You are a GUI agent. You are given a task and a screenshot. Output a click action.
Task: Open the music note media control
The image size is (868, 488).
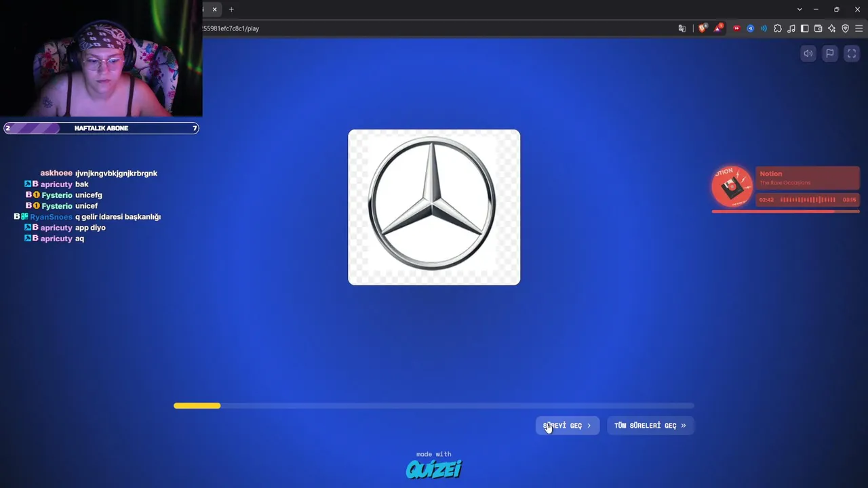tap(791, 28)
